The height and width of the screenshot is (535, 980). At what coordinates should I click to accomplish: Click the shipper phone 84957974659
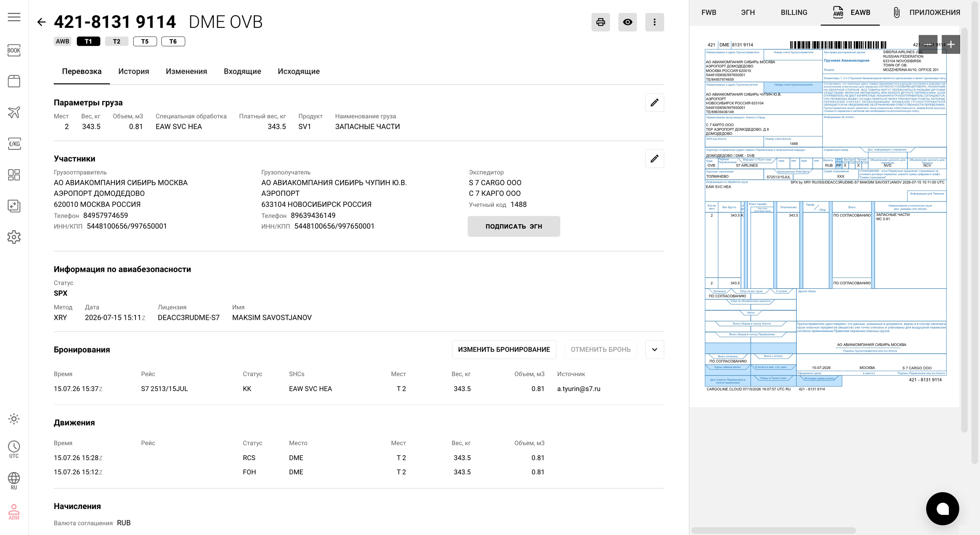105,216
